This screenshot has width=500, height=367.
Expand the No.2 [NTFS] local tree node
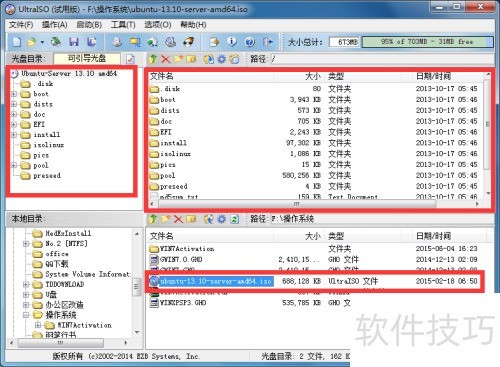tap(26, 244)
